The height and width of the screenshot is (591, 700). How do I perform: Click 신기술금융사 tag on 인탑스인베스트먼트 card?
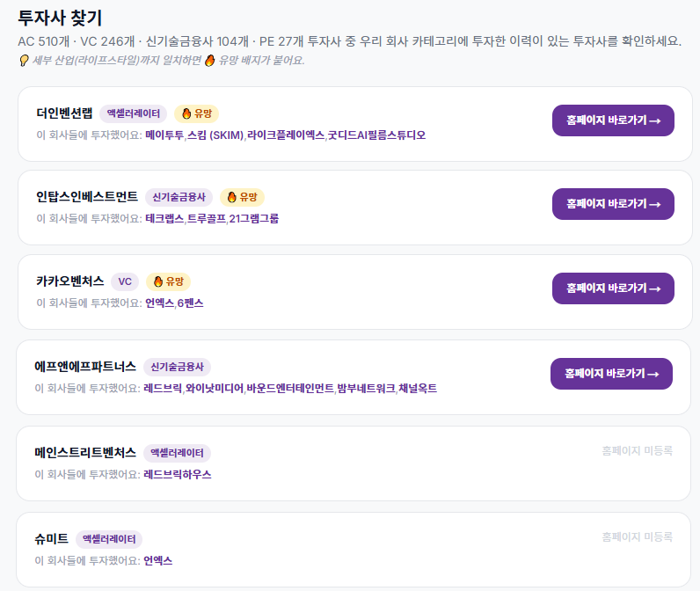tap(179, 197)
